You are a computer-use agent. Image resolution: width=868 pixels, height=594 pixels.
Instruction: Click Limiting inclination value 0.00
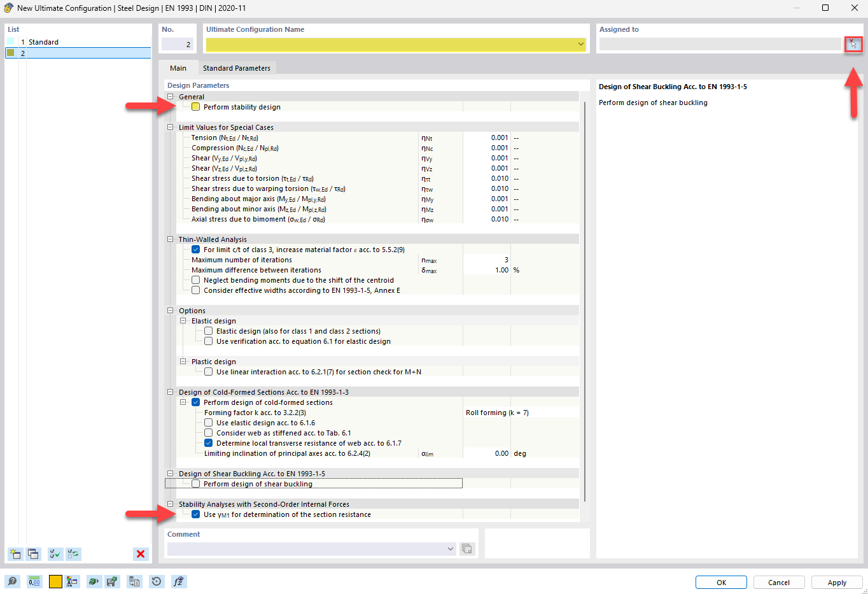point(487,453)
